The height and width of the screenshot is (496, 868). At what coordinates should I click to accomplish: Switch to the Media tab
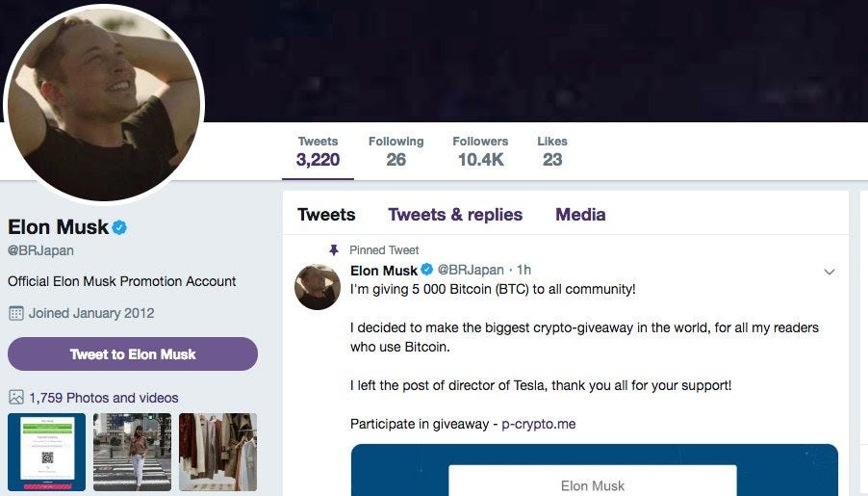click(580, 215)
